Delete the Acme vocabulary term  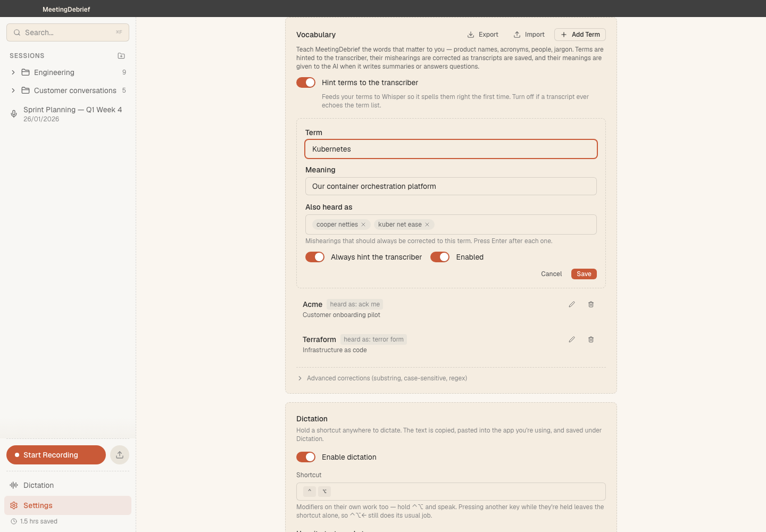point(591,304)
